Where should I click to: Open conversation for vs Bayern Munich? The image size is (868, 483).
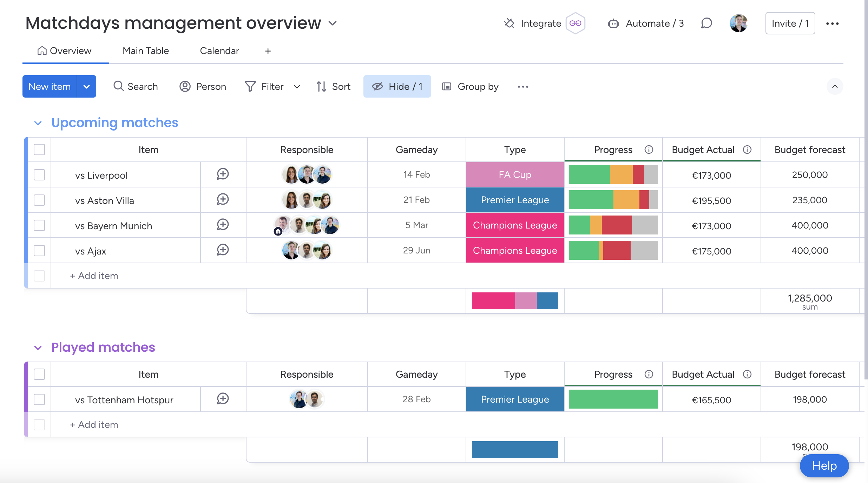tap(223, 225)
